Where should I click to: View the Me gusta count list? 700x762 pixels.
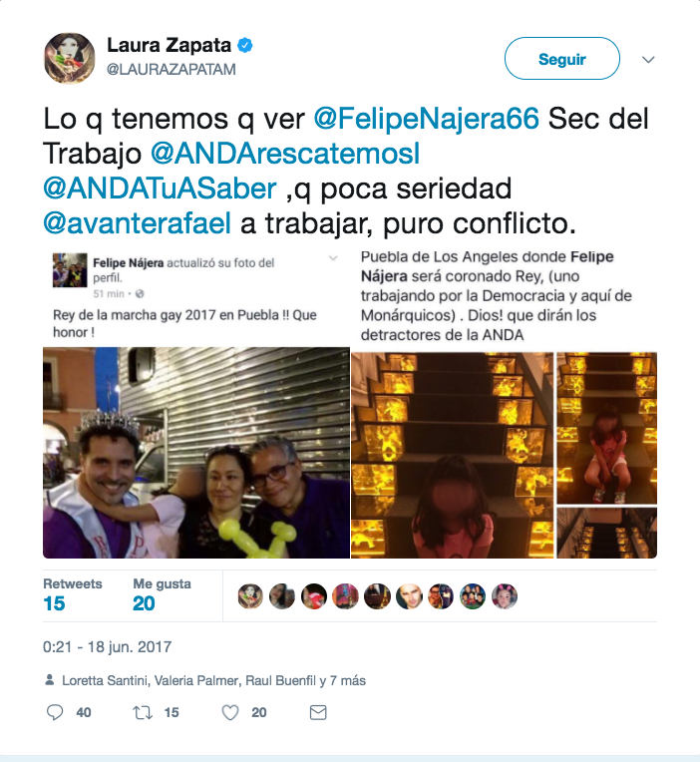162,595
